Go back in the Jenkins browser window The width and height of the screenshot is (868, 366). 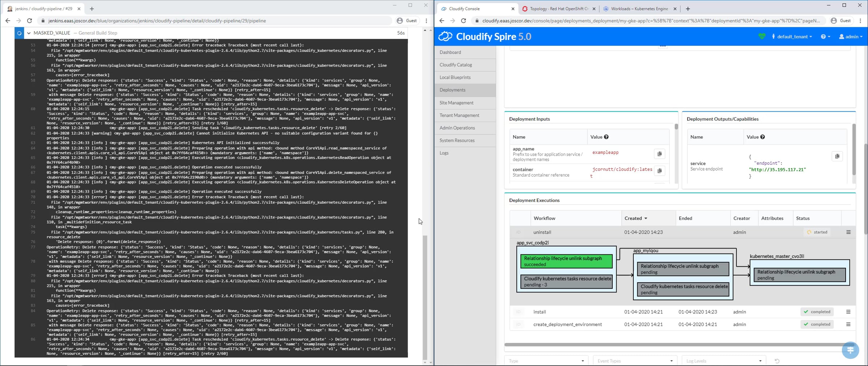pyautogui.click(x=8, y=21)
